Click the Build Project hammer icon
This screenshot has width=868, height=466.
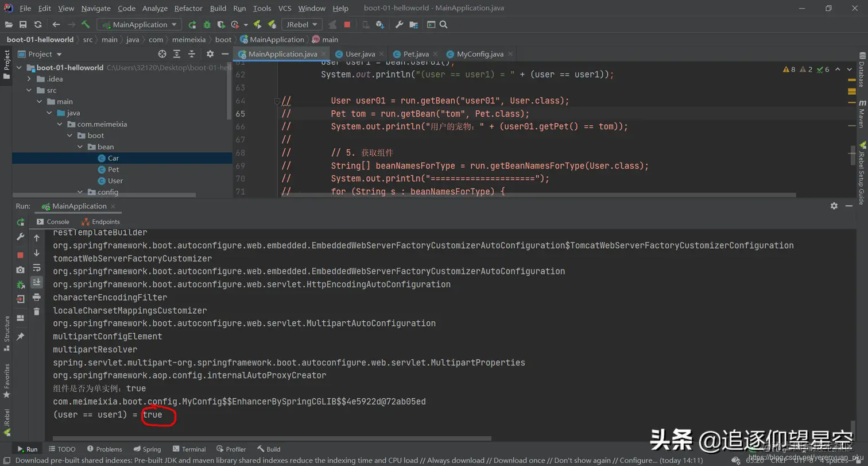point(86,25)
